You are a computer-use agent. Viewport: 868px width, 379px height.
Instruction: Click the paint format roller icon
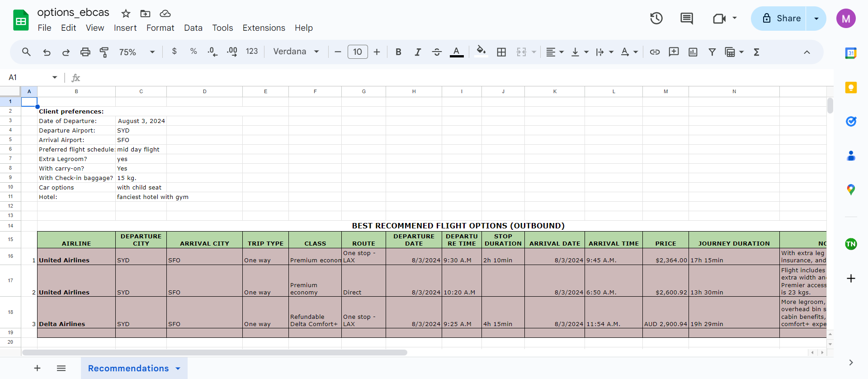104,52
